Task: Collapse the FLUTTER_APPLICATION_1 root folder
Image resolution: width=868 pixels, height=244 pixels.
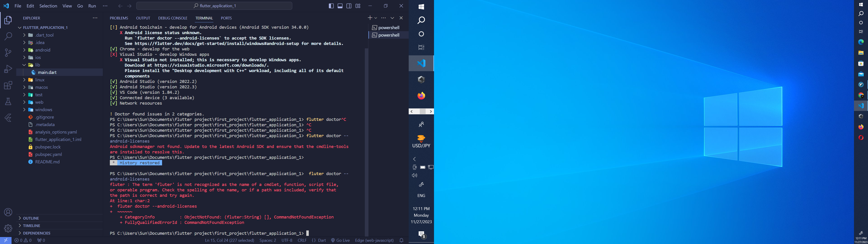Action: [x=20, y=28]
